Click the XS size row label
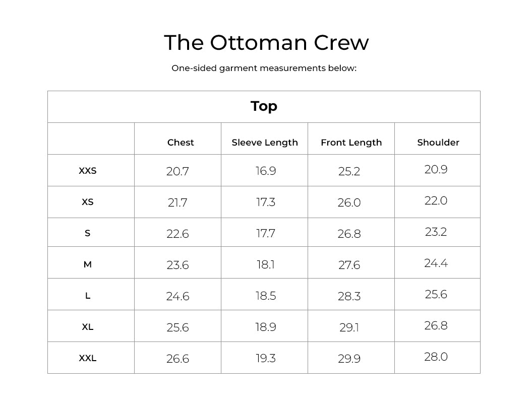 pos(88,202)
